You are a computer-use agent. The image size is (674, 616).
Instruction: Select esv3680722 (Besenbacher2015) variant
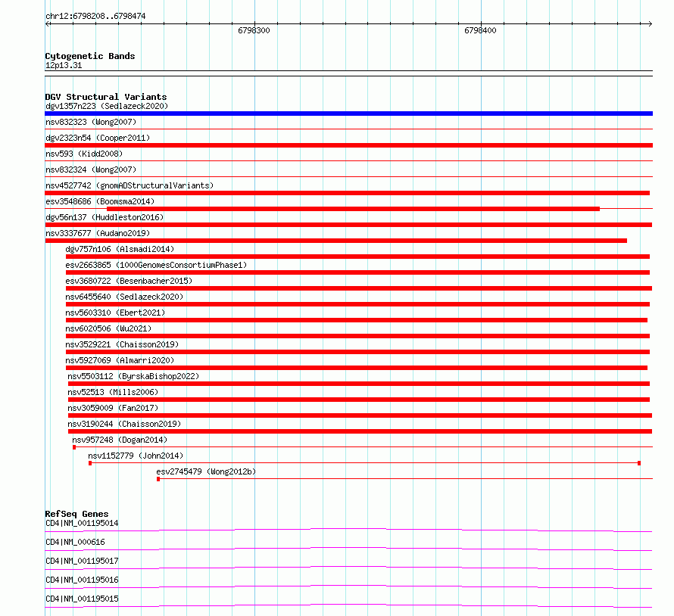[x=129, y=281]
